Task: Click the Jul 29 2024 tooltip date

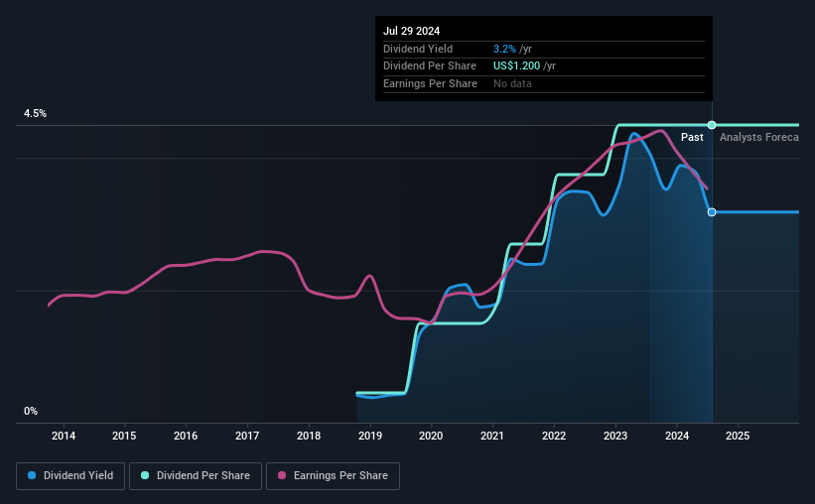Action: coord(411,31)
